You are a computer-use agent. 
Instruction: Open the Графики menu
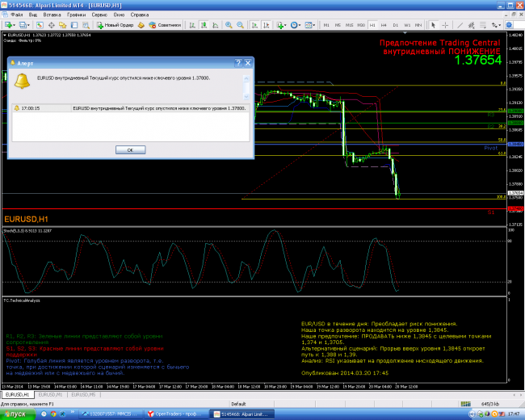pyautogui.click(x=76, y=15)
